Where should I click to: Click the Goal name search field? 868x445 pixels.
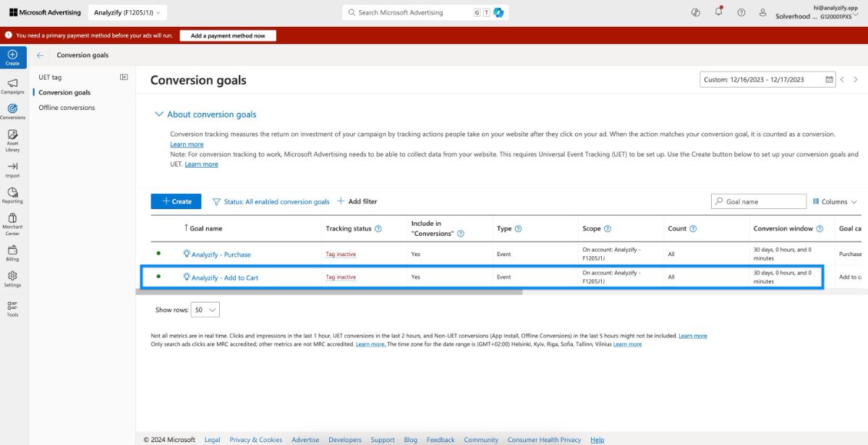pyautogui.click(x=759, y=202)
